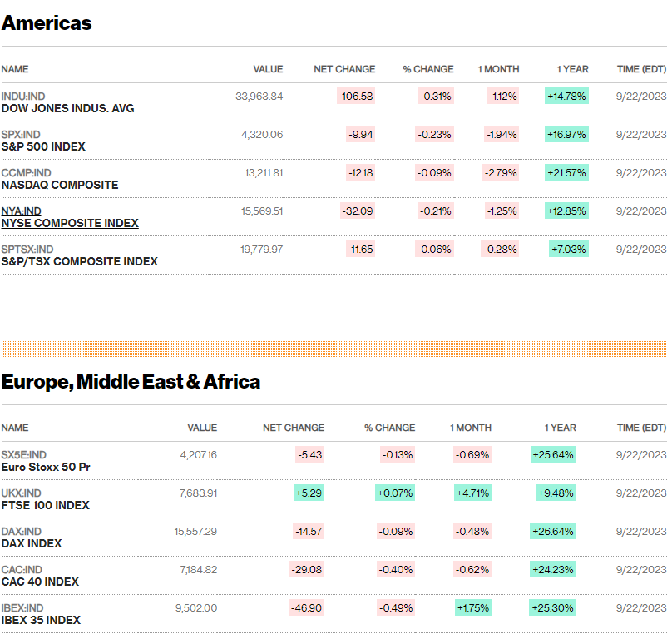The image size is (672, 639).
Task: Click the Americas table NET CHANGE header
Action: [344, 69]
